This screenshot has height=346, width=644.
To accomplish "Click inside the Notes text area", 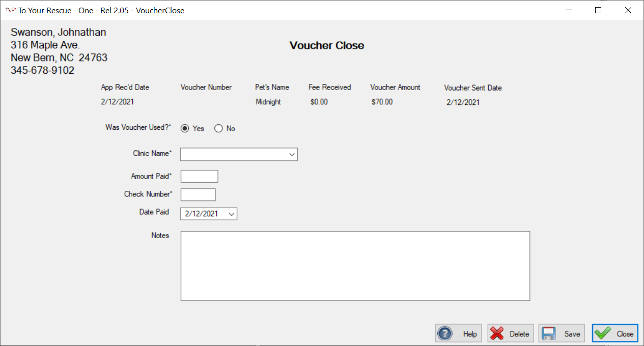I will 355,266.
